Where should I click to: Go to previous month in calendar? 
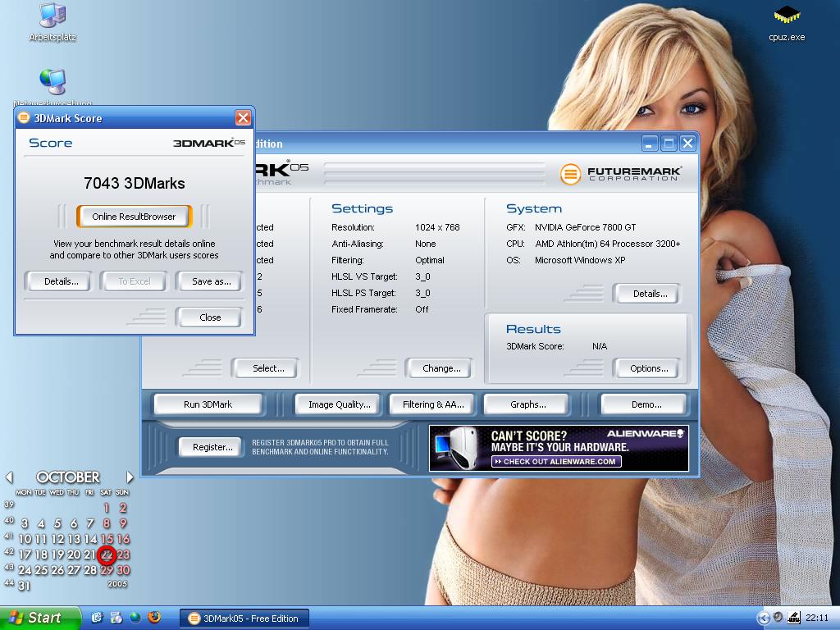tap(9, 477)
